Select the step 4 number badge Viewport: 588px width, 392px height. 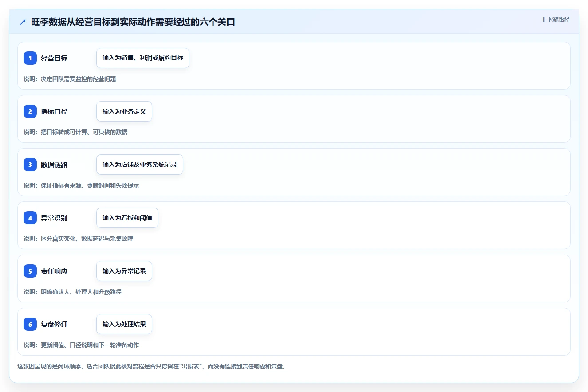(x=30, y=218)
